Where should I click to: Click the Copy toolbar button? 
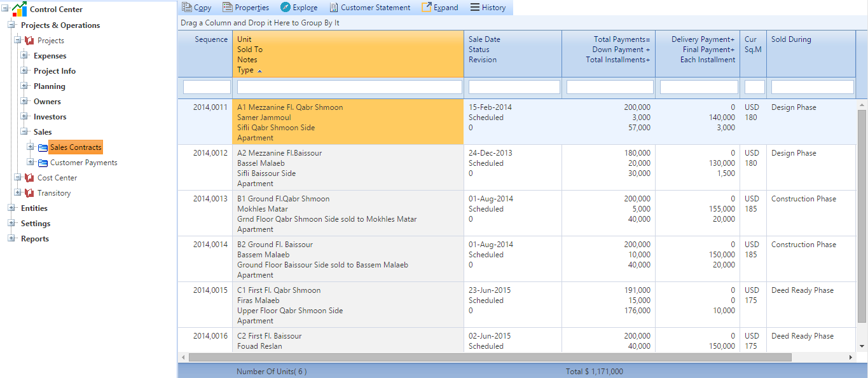(x=196, y=8)
